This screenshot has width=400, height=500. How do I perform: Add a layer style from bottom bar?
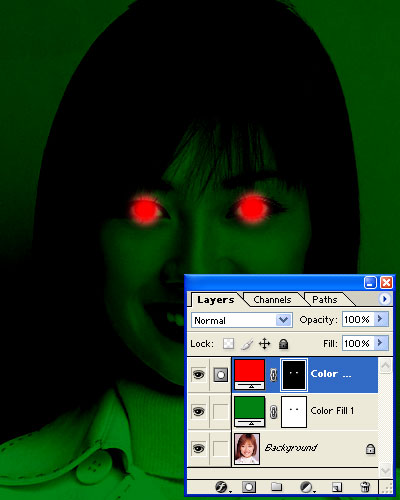[x=221, y=487]
